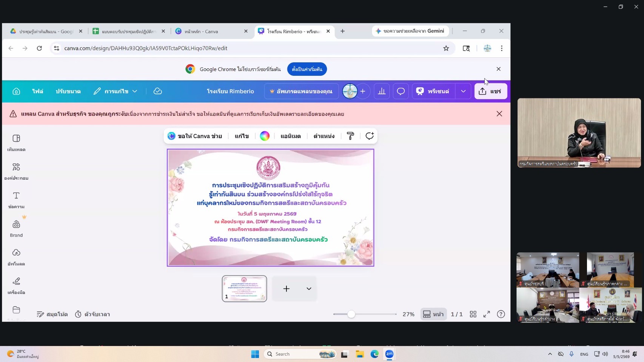Open the Elements panel in Canva sidebar
Image resolution: width=644 pixels, height=362 pixels.
click(x=16, y=171)
